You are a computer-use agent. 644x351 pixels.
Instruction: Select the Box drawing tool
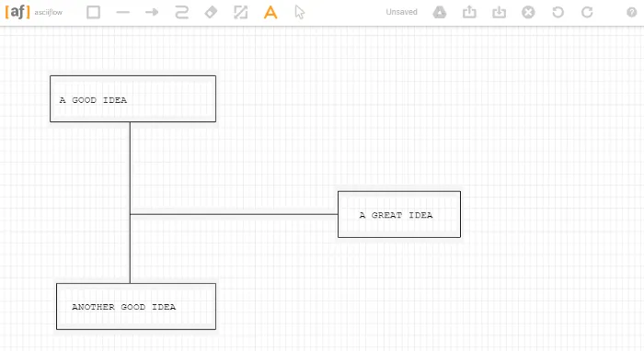pos(93,12)
